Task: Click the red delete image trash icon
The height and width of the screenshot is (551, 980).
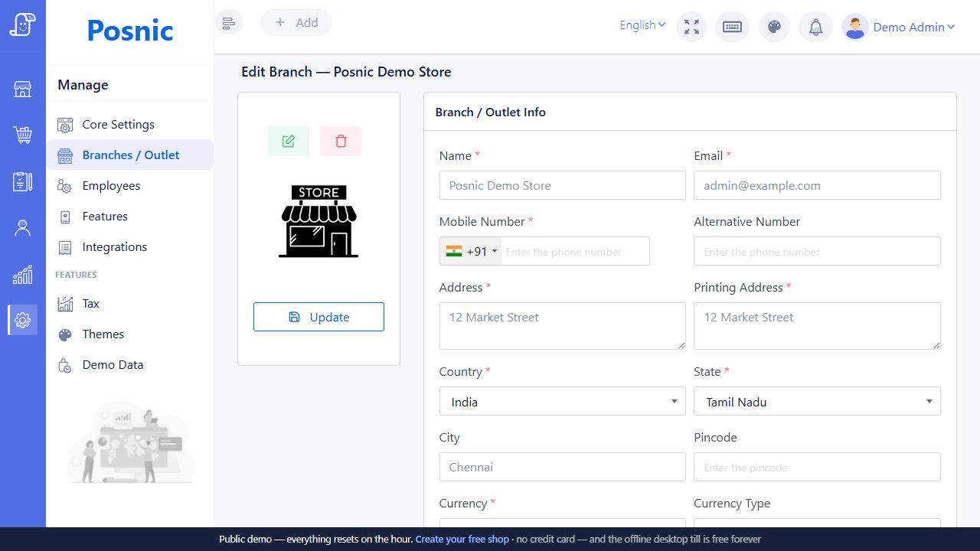Action: click(341, 141)
